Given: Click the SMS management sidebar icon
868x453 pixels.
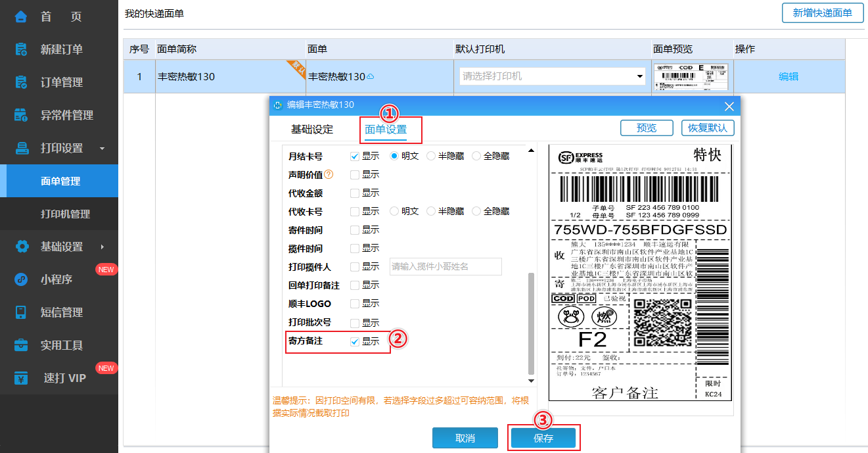Looking at the screenshot, I should click(21, 312).
